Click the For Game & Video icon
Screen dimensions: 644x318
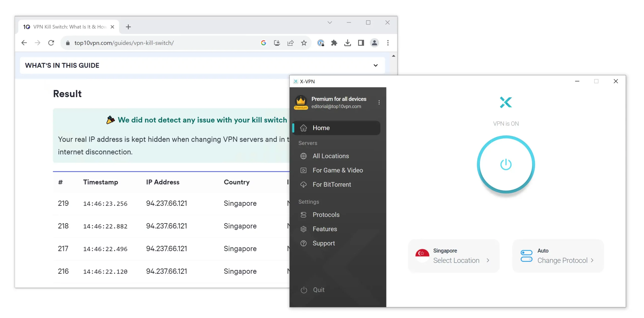coord(303,170)
